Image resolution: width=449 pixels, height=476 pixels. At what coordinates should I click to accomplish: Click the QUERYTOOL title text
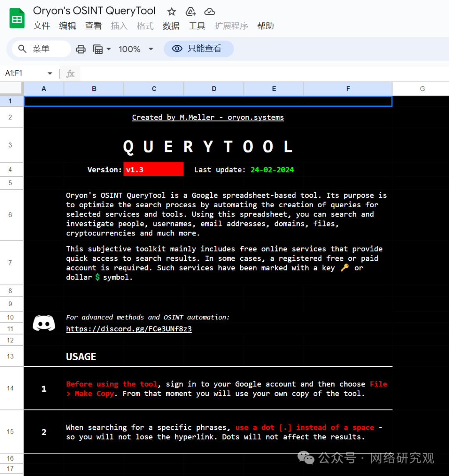pos(208,147)
